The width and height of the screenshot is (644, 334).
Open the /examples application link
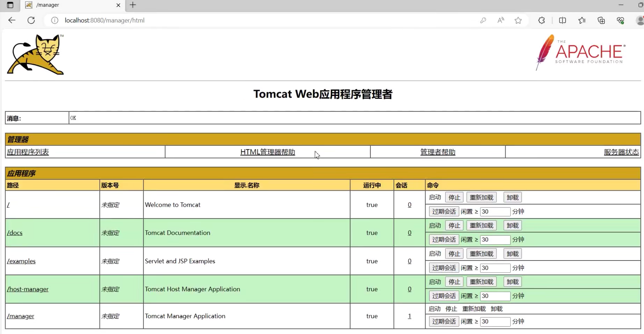(x=21, y=261)
